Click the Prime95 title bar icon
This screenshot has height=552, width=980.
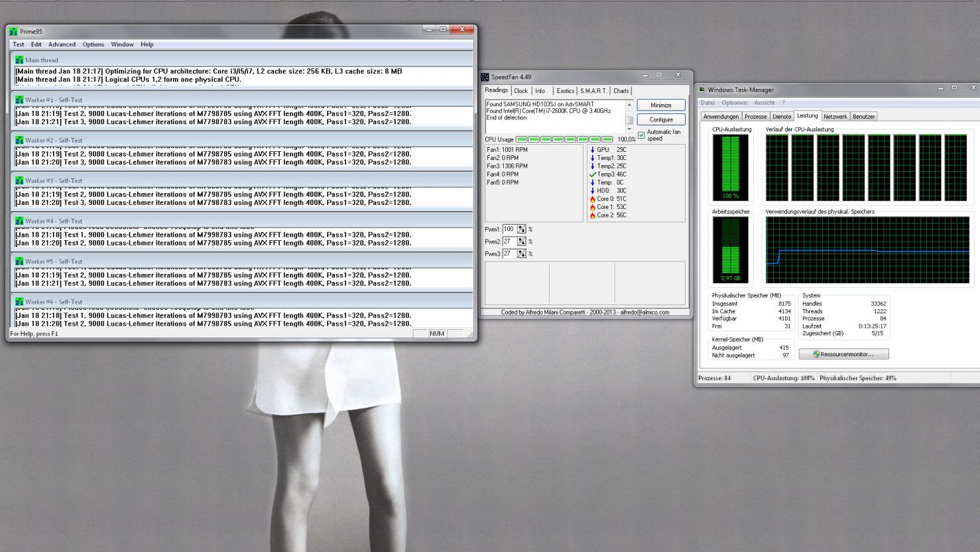(x=13, y=31)
